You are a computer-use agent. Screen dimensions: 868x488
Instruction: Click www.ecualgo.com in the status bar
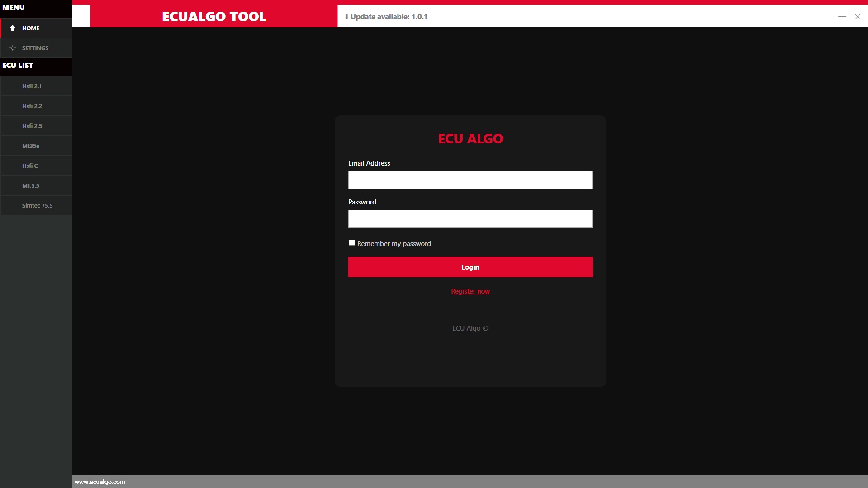(100, 482)
